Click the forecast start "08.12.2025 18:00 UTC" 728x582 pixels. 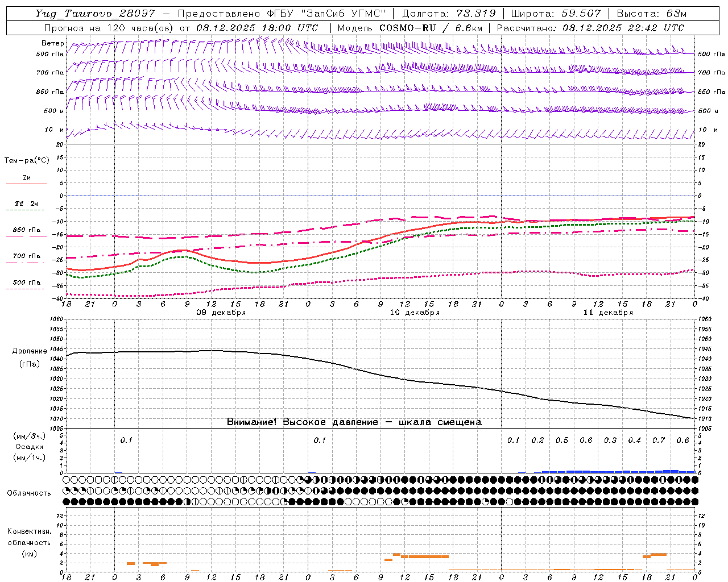click(x=257, y=28)
